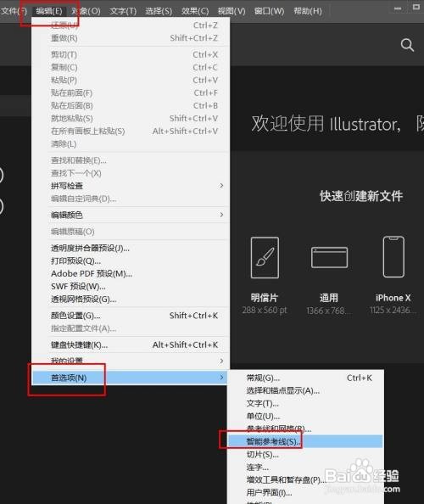This screenshot has height=504, width=424.
Task: Click 编辑自定词典(D)... entry
Action: 131,199
